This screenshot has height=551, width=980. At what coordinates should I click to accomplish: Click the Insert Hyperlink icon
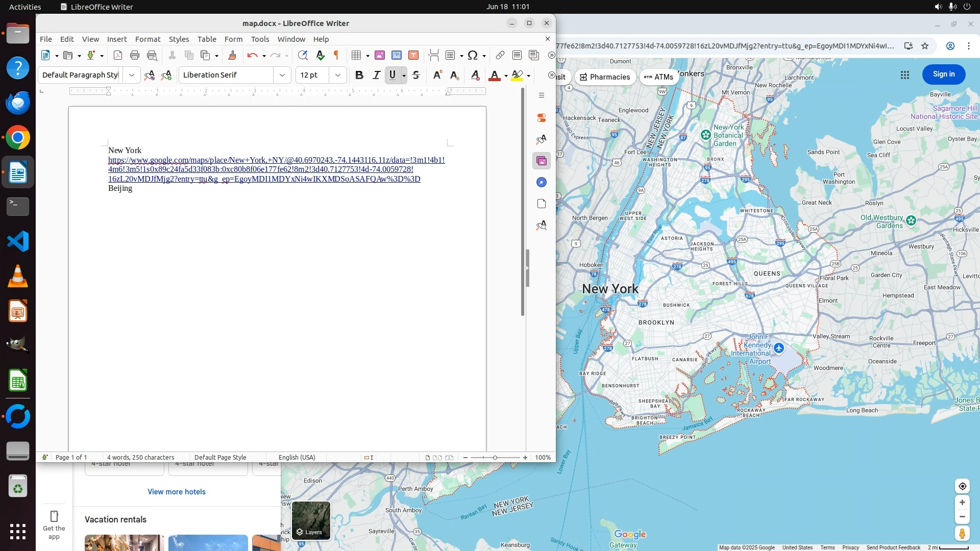[500, 56]
